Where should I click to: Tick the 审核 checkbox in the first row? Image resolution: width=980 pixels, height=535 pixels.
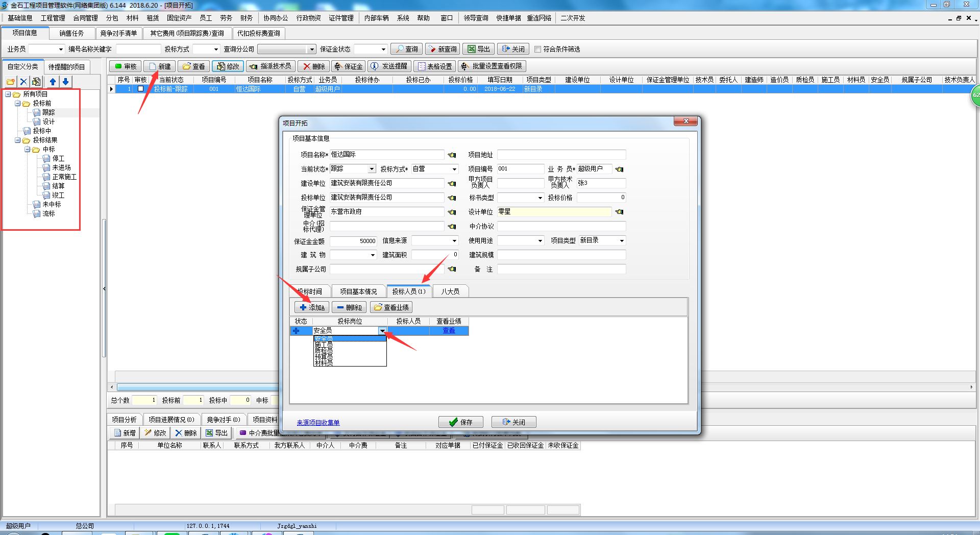[x=141, y=89]
